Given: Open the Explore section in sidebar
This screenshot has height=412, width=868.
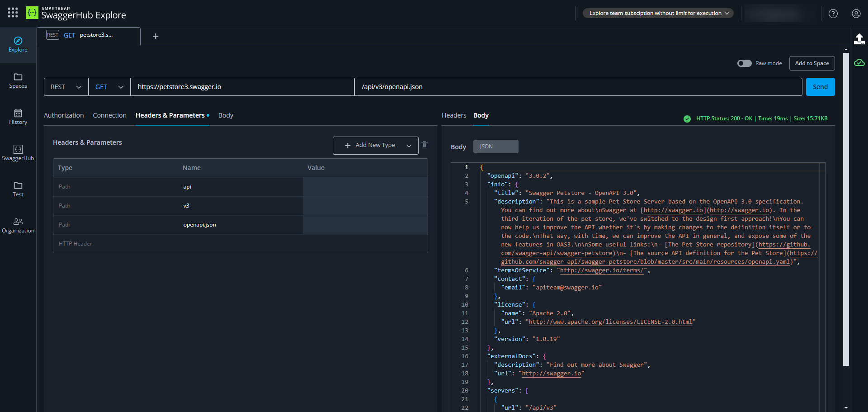Looking at the screenshot, I should click(x=18, y=44).
